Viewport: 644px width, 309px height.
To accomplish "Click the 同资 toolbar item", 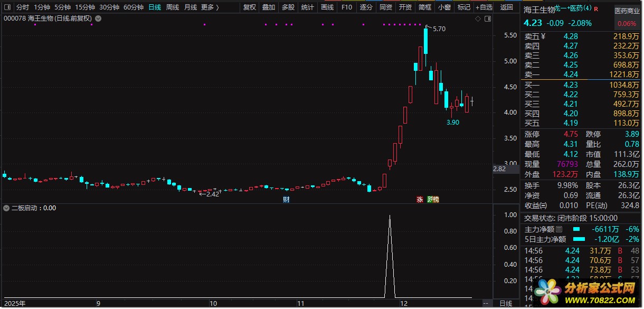I will 386,7.
